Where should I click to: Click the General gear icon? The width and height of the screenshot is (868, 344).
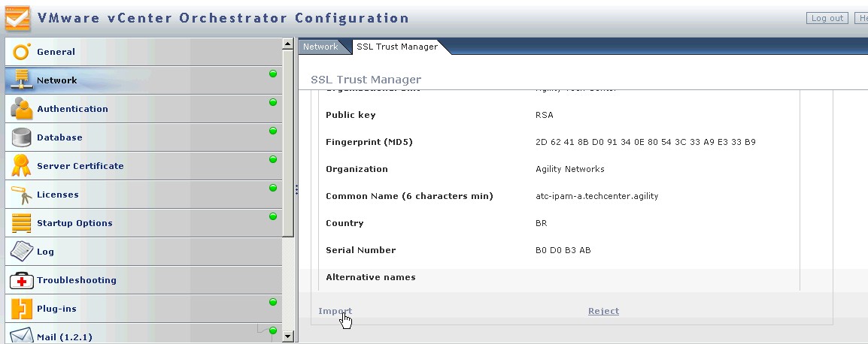(21, 52)
